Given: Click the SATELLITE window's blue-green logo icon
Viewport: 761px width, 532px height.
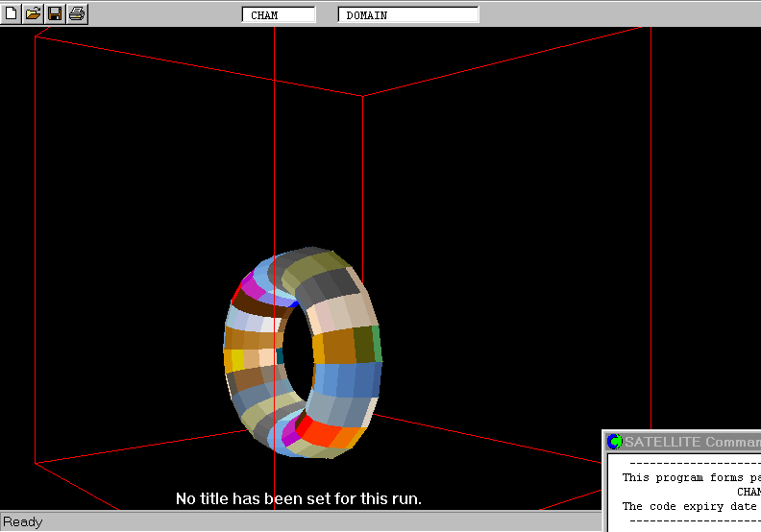Looking at the screenshot, I should (615, 442).
